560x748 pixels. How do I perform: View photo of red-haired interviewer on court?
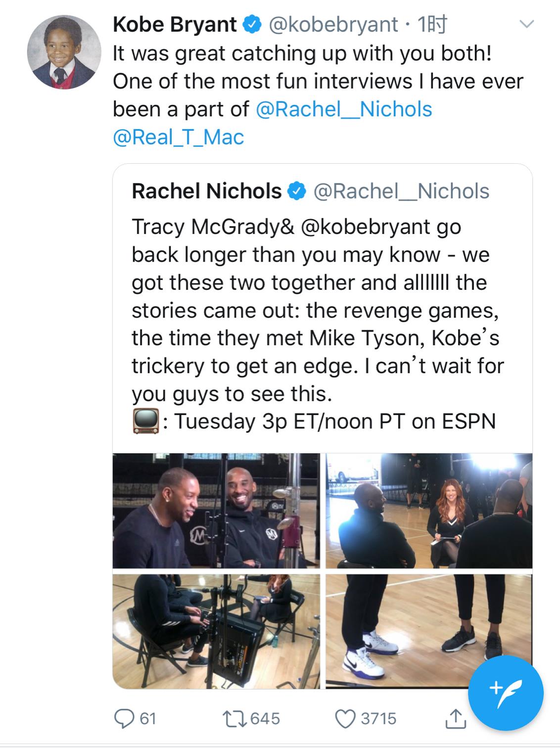pos(429,511)
